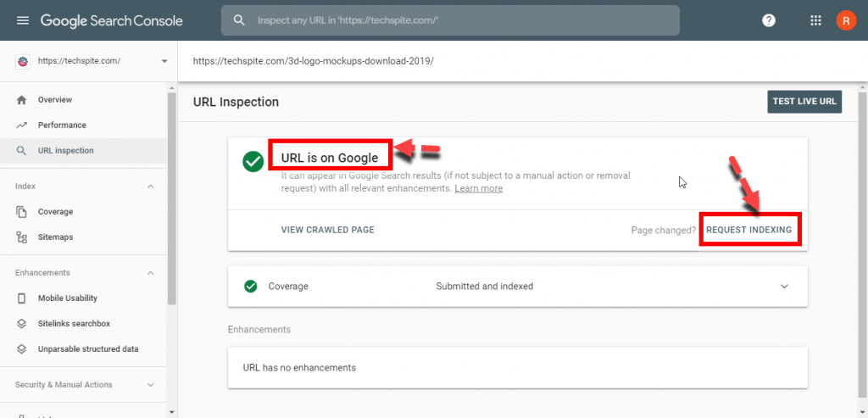Screen dimensions: 868x418
Task: Open Mobile Usability report
Action: [68, 298]
